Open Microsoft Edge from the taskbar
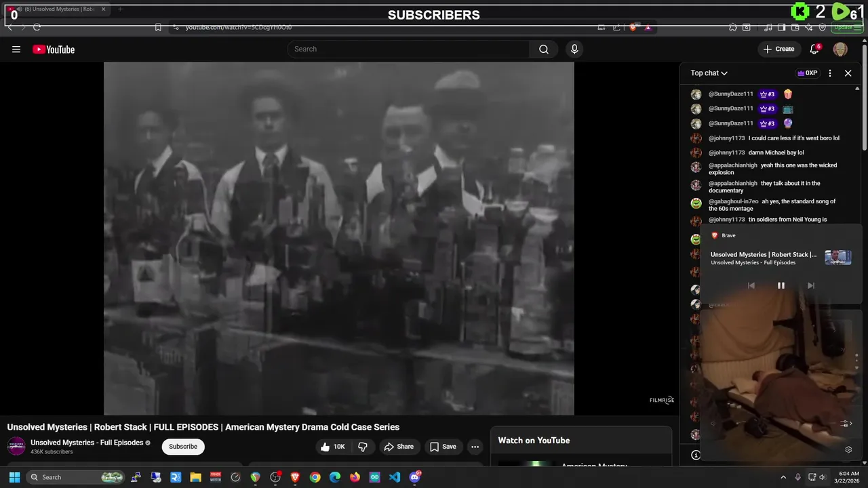The width and height of the screenshot is (868, 488). tap(335, 477)
